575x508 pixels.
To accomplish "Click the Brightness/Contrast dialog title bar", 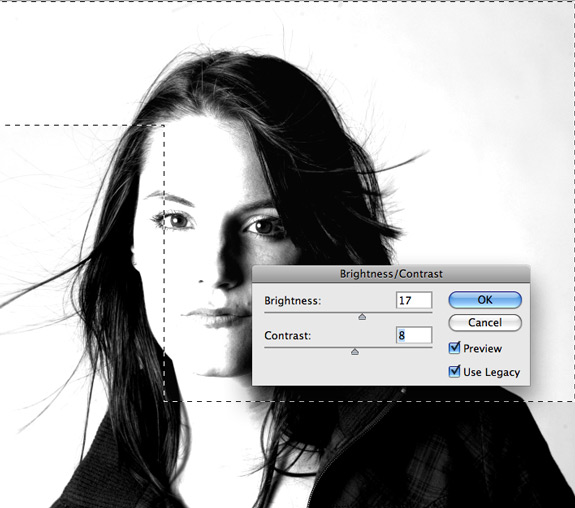I will [391, 274].
